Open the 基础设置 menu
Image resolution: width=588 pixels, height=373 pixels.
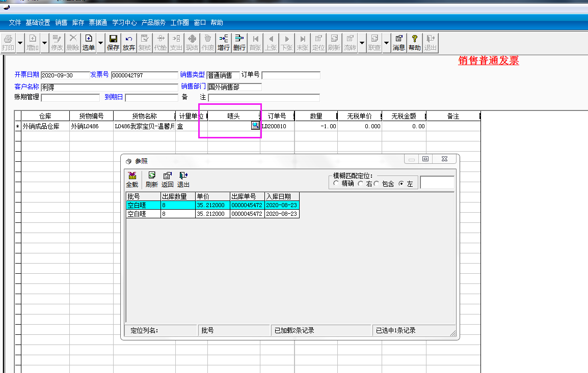pos(38,22)
